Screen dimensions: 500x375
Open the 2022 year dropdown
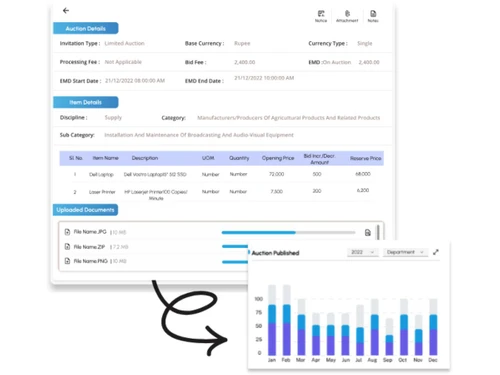363,252
